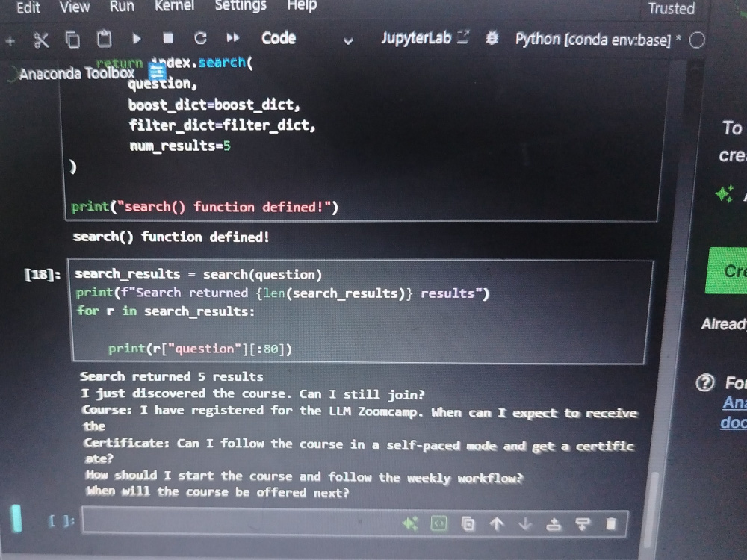Click output 'Search returned 5 results'

[172, 376]
